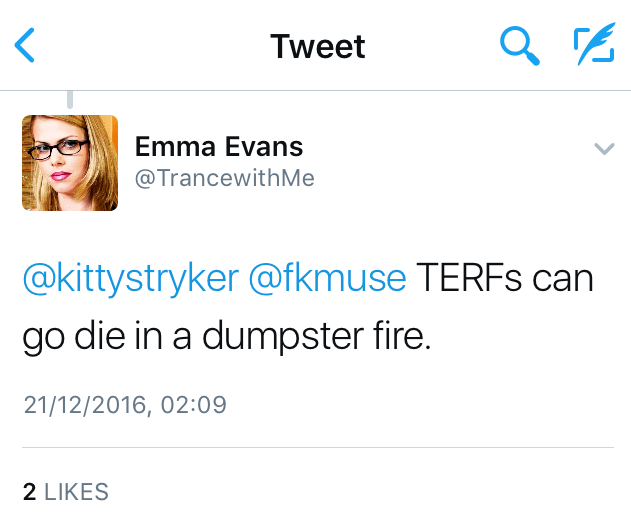Open Emma Evans' profile picture
631x531 pixels.
click(70, 163)
